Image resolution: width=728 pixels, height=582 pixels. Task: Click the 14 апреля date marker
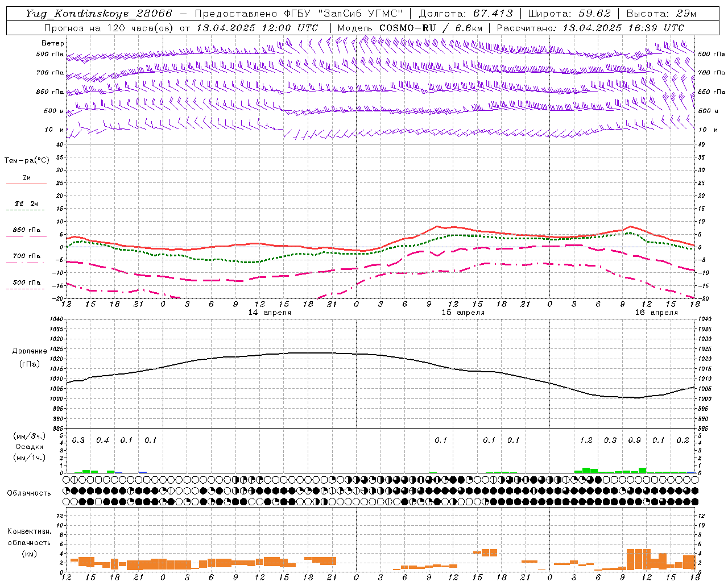coord(270,313)
